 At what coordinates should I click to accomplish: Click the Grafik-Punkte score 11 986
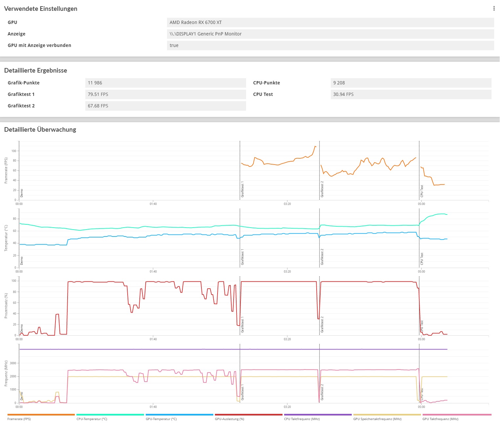(x=166, y=83)
